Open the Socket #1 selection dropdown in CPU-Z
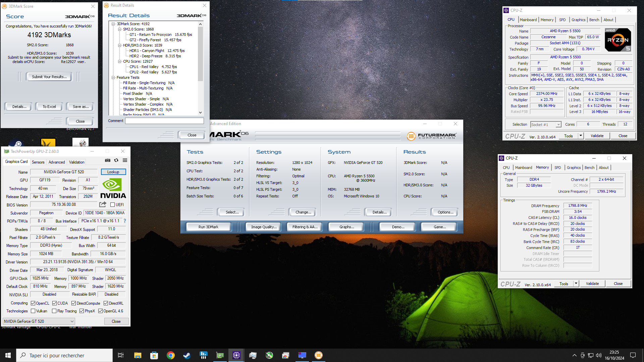 coord(546,125)
